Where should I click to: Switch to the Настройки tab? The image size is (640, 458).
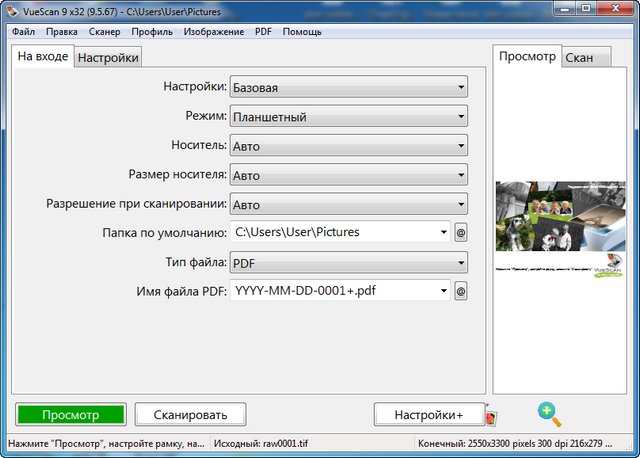pos(108,58)
